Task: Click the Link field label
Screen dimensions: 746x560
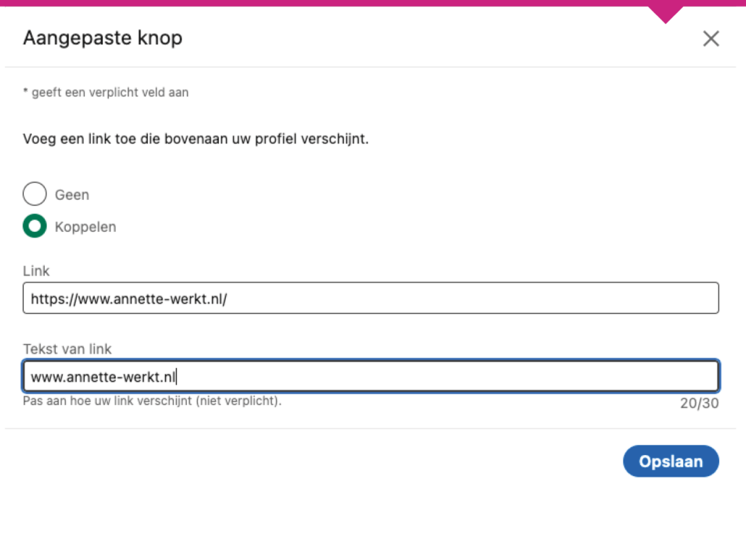Action: (x=36, y=271)
